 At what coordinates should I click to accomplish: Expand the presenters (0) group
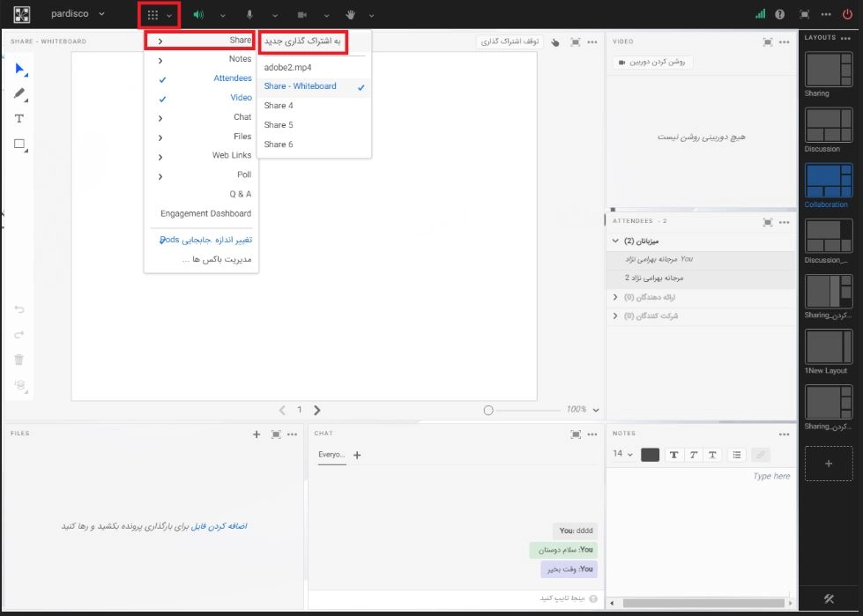[x=615, y=297]
